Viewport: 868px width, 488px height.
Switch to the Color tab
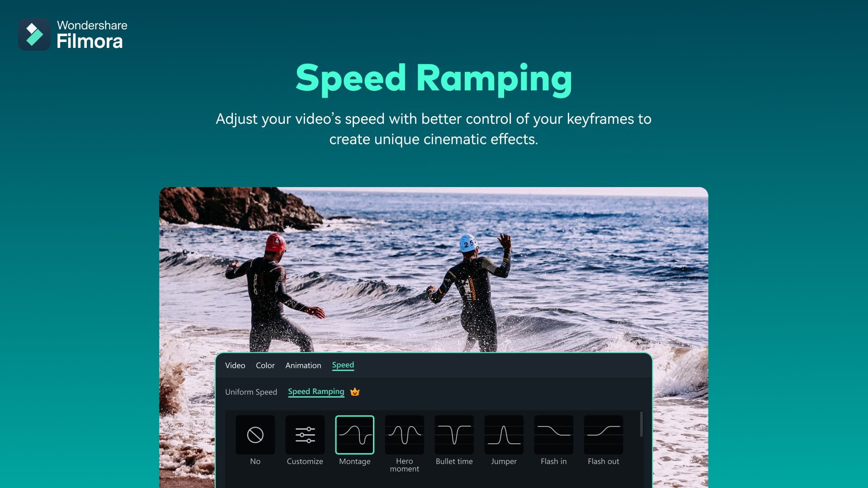pos(264,365)
